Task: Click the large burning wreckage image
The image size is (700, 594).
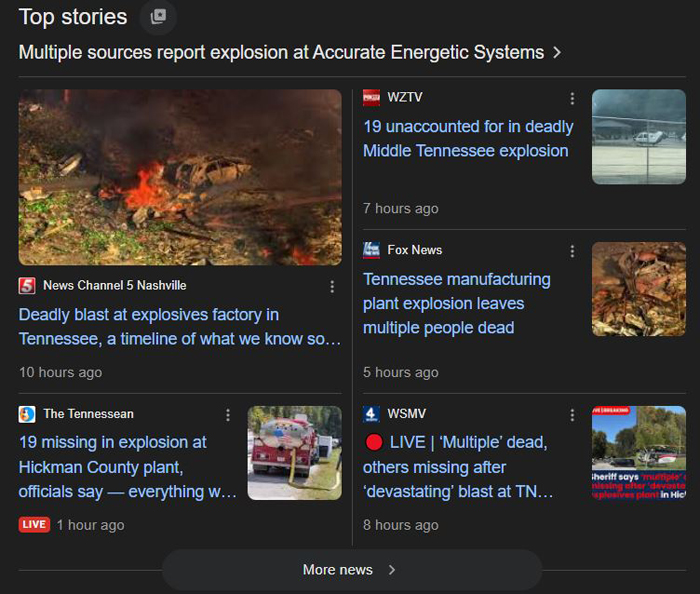Action: [180, 177]
